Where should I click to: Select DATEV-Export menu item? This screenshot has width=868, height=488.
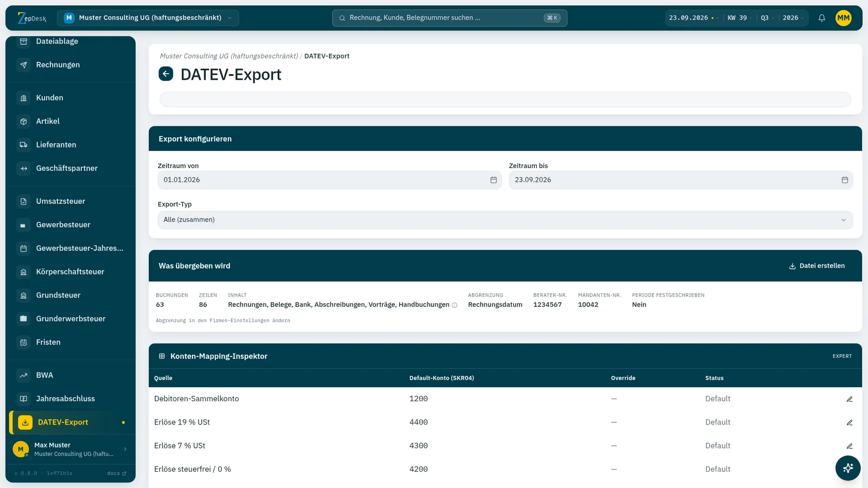click(x=72, y=422)
